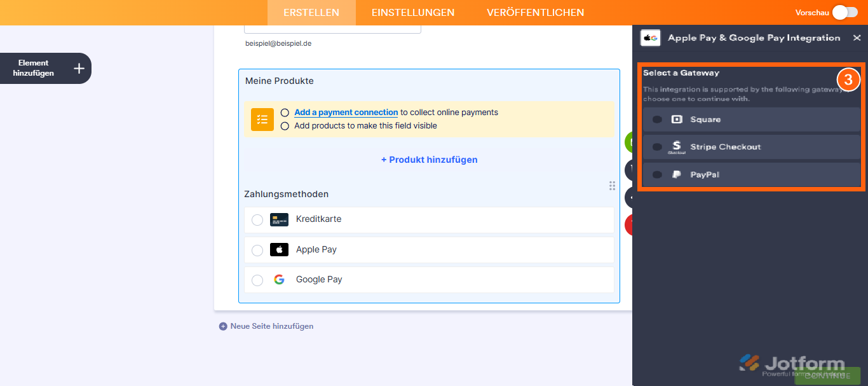Choose the Kreditkarte payment radio button
This screenshot has width=868, height=386.
point(257,220)
